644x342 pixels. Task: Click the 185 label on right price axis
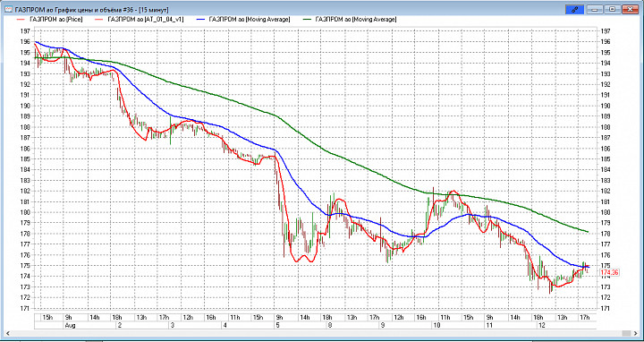tap(605, 159)
